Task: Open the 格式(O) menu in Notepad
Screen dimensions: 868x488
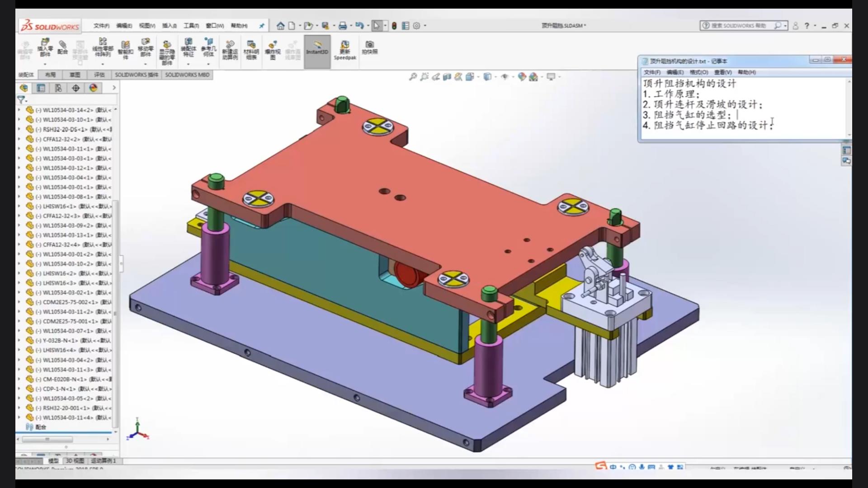Action: [x=698, y=72]
